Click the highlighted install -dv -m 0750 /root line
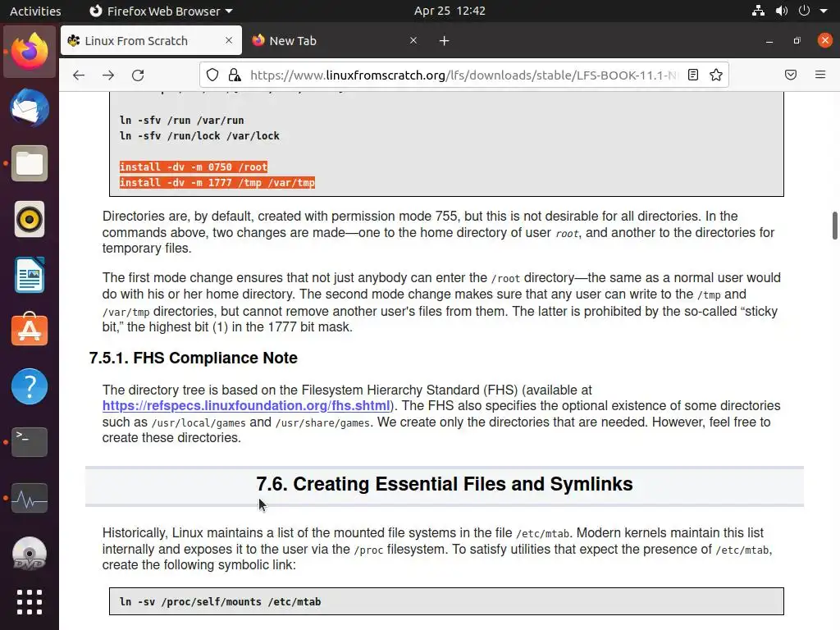The image size is (840, 630). (194, 167)
